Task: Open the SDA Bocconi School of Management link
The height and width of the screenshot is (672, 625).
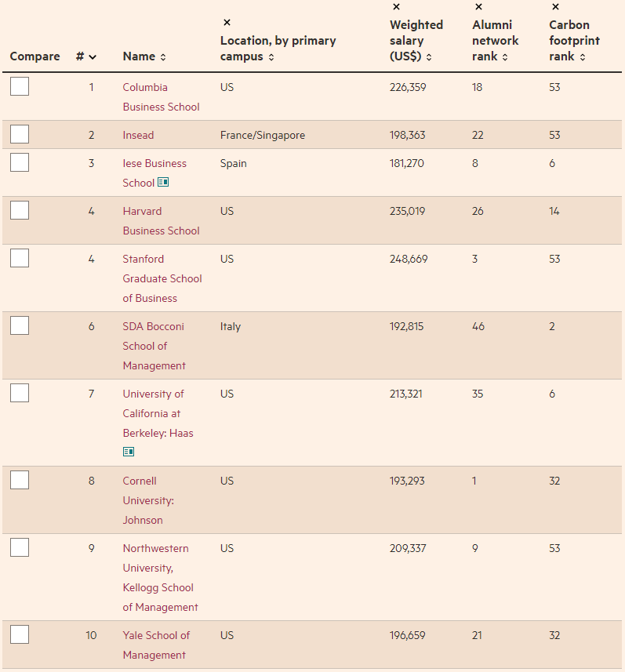Action: click(x=154, y=346)
